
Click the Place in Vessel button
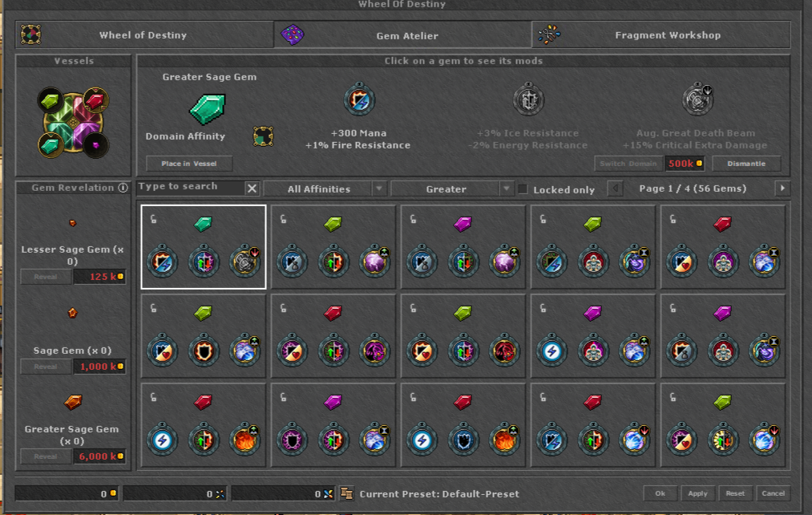point(189,163)
